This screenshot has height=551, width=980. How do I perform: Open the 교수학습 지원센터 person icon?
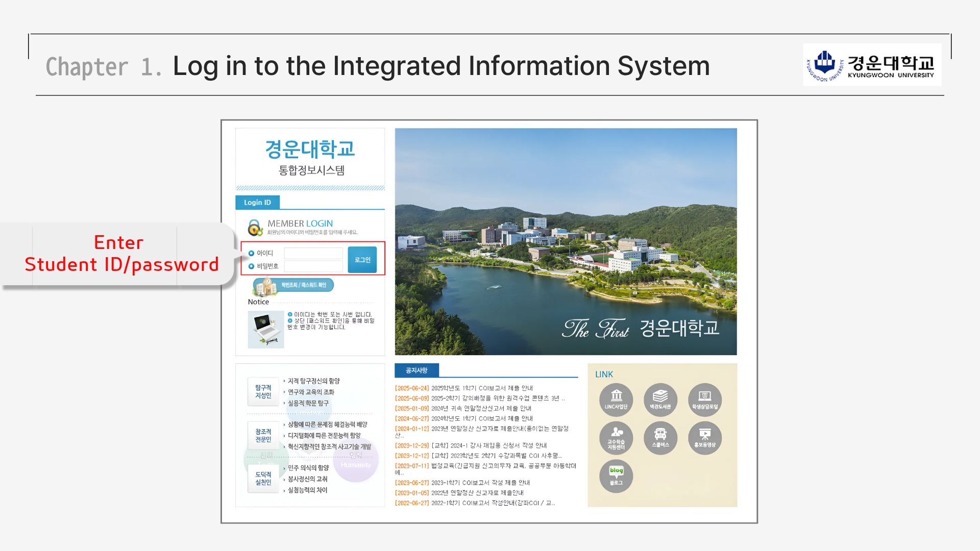[616, 438]
